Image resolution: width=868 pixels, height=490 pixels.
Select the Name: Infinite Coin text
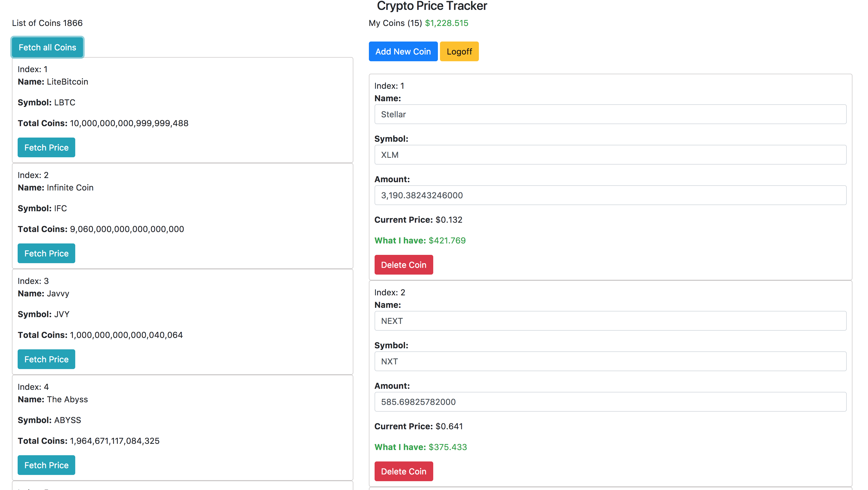[56, 187]
